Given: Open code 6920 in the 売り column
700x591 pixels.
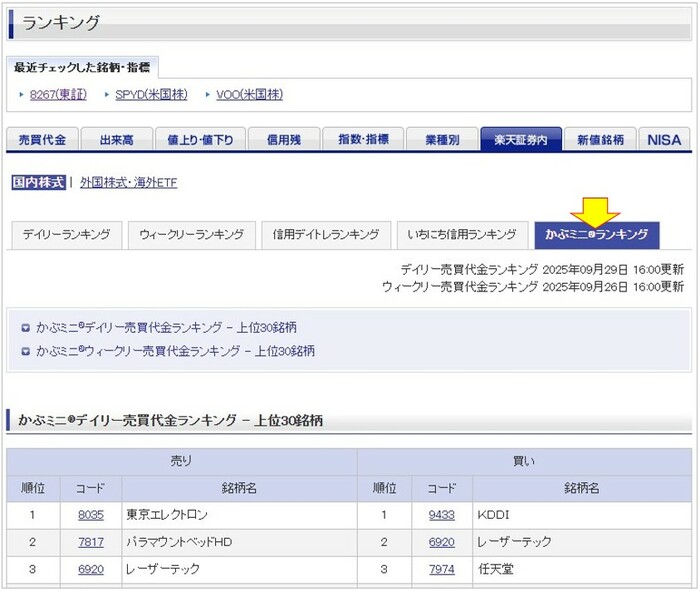Looking at the screenshot, I should (91, 570).
